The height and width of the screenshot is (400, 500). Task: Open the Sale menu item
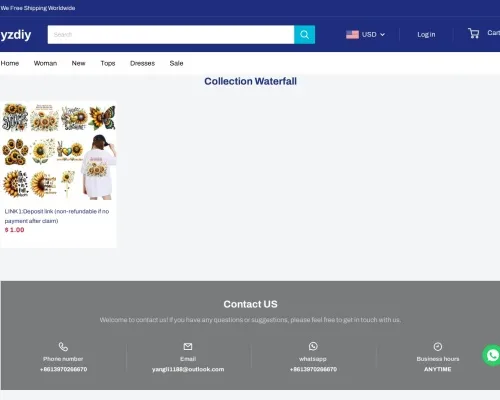point(176,63)
